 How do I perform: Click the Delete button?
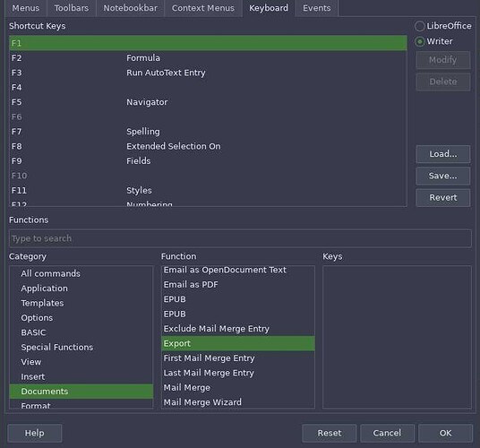tap(442, 82)
